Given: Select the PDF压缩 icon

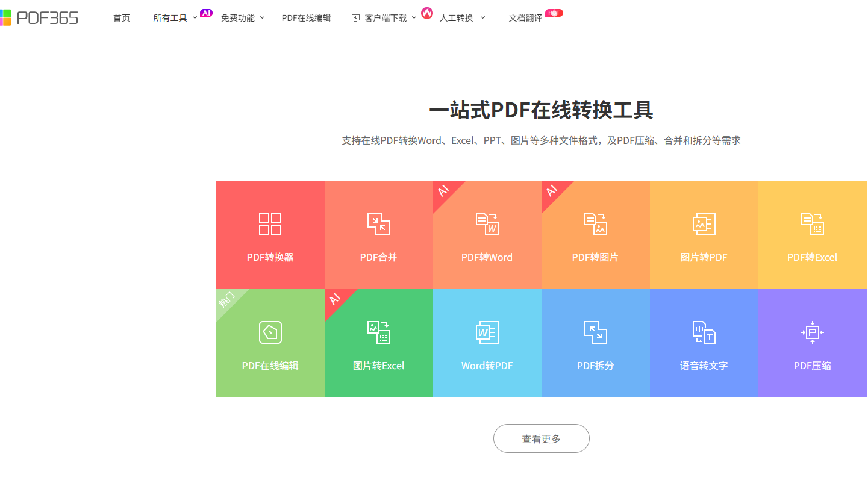Looking at the screenshot, I should coord(812,332).
